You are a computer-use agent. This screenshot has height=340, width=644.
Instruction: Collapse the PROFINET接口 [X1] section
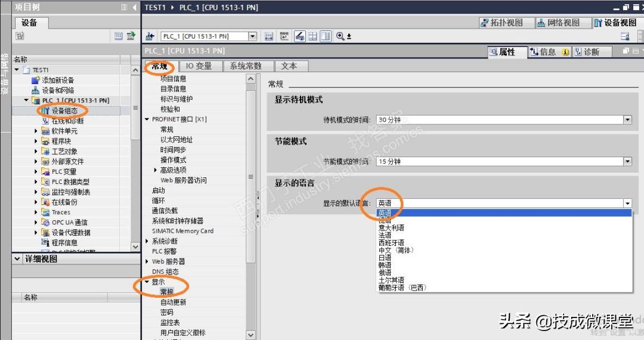(147, 119)
